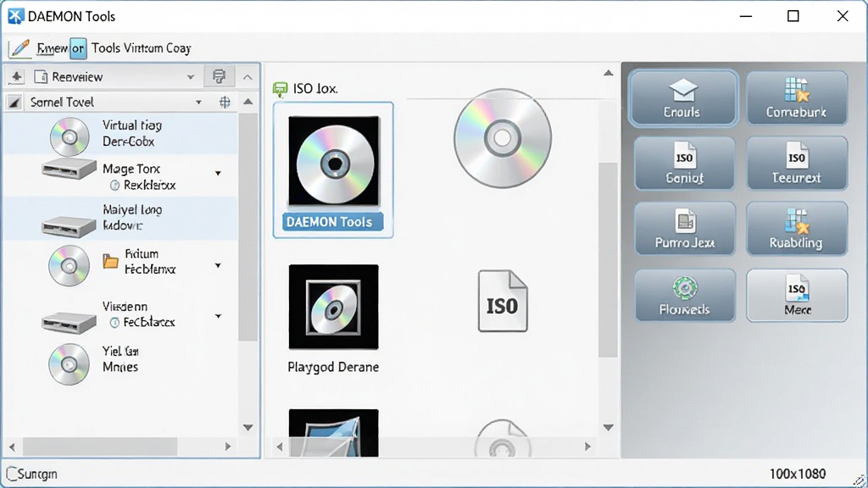Click the disc icon for Yiel Gm
Viewport: 868px width, 488px height.
(x=69, y=364)
